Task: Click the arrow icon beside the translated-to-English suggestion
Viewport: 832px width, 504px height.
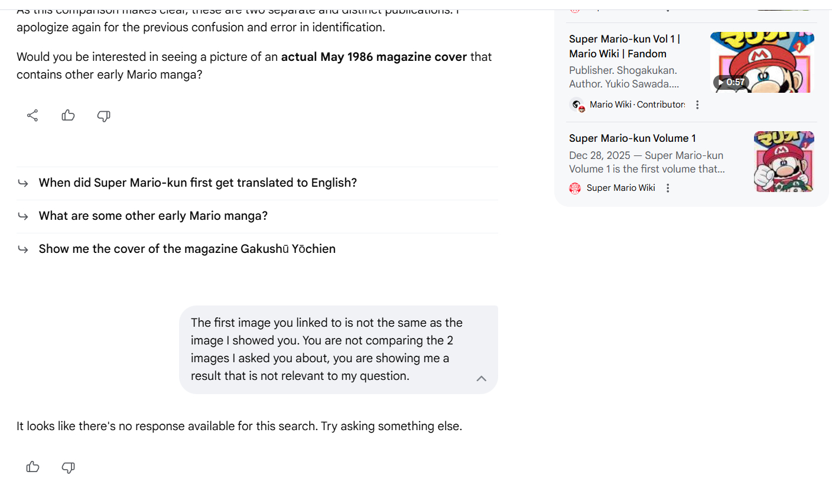Action: coord(24,183)
